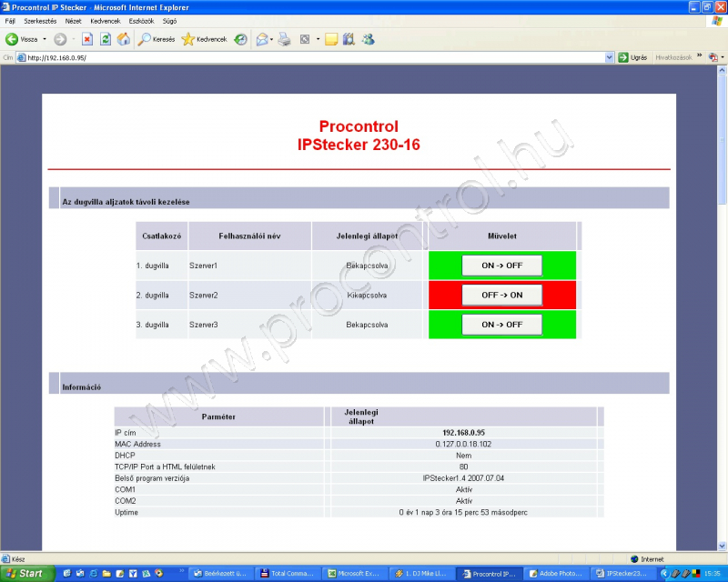Click the Research books icon

pos(349,39)
